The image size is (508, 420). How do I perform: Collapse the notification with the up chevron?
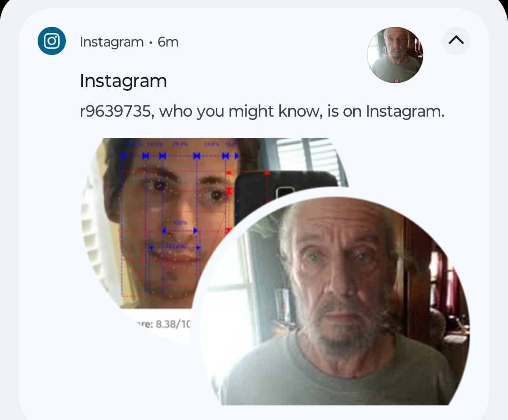(x=456, y=40)
